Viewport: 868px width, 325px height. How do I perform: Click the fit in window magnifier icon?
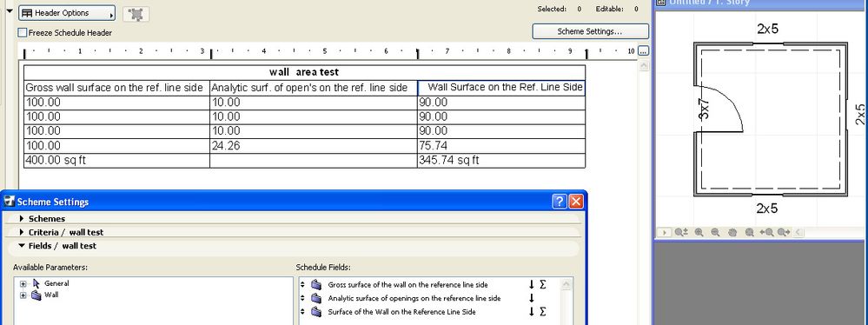750,233
